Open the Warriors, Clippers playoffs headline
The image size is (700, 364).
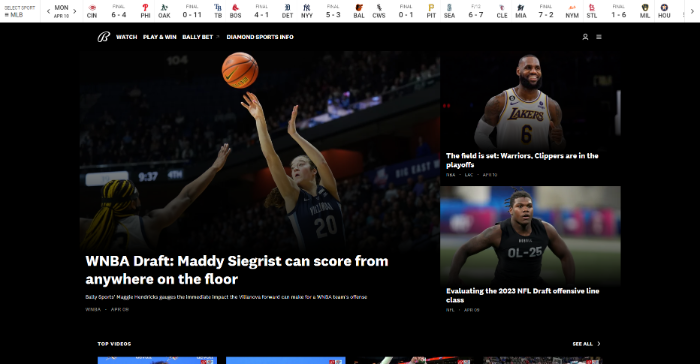click(x=522, y=160)
